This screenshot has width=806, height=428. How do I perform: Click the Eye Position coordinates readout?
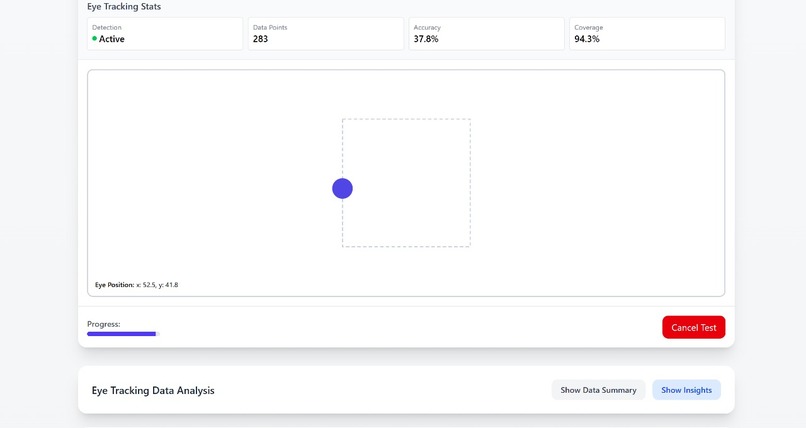pos(136,285)
